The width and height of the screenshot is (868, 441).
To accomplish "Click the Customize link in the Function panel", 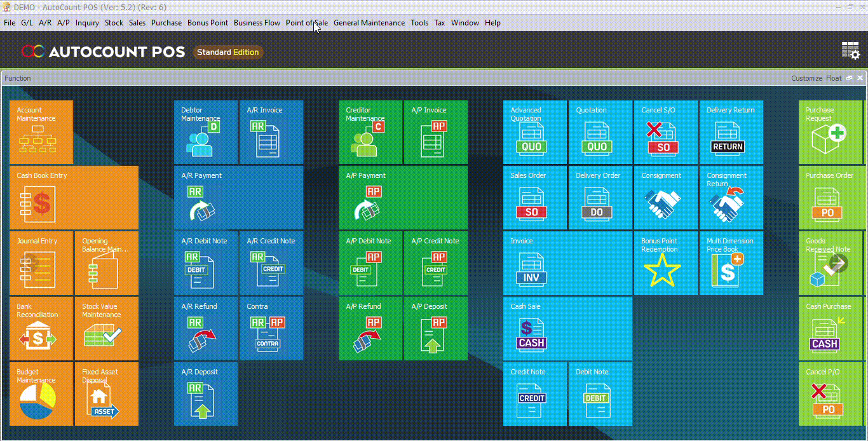I will click(806, 78).
